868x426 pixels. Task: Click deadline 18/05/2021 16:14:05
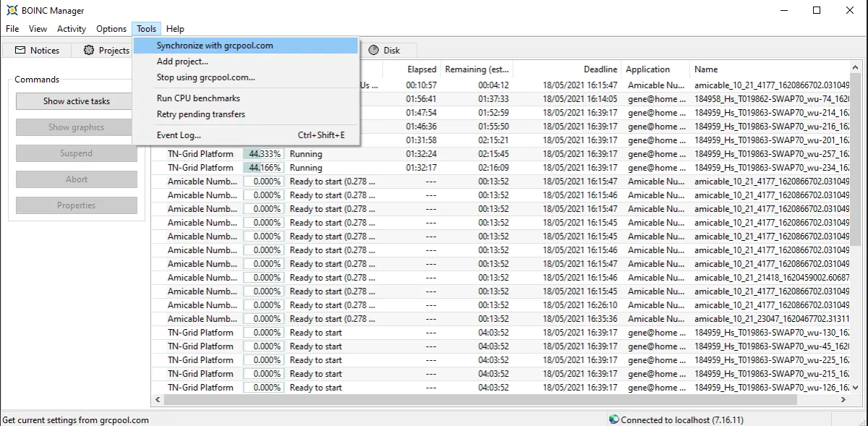point(580,99)
